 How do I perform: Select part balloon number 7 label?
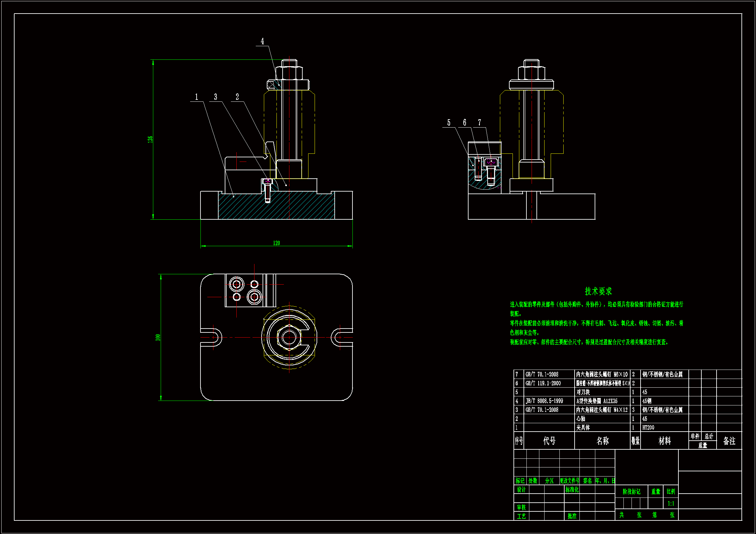click(x=480, y=123)
